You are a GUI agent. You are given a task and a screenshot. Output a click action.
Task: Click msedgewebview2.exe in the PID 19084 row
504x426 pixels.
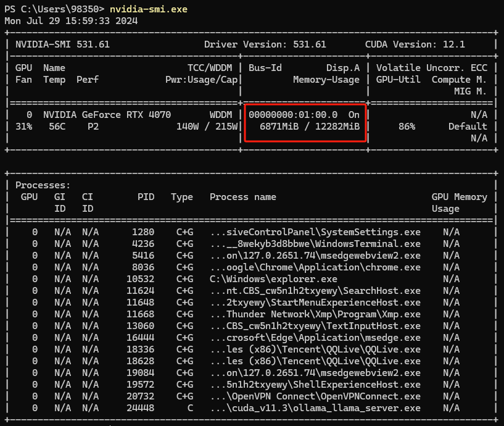click(315, 373)
